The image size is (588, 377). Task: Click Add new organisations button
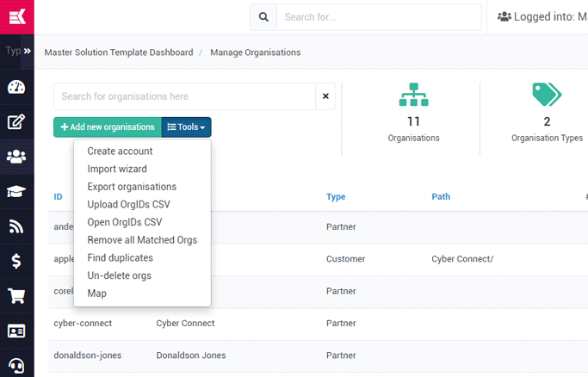click(108, 127)
